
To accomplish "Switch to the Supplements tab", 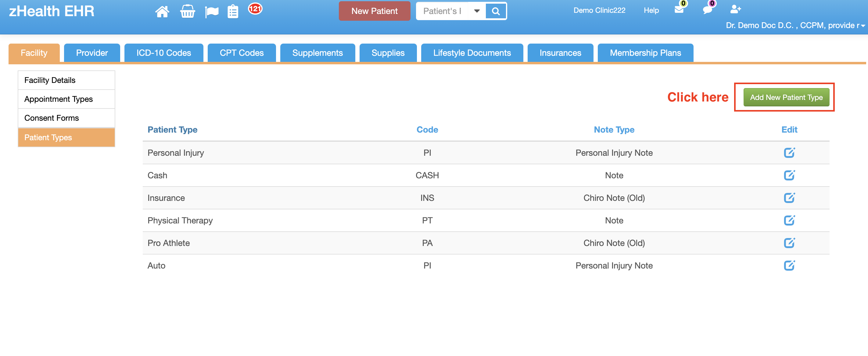I will point(317,53).
